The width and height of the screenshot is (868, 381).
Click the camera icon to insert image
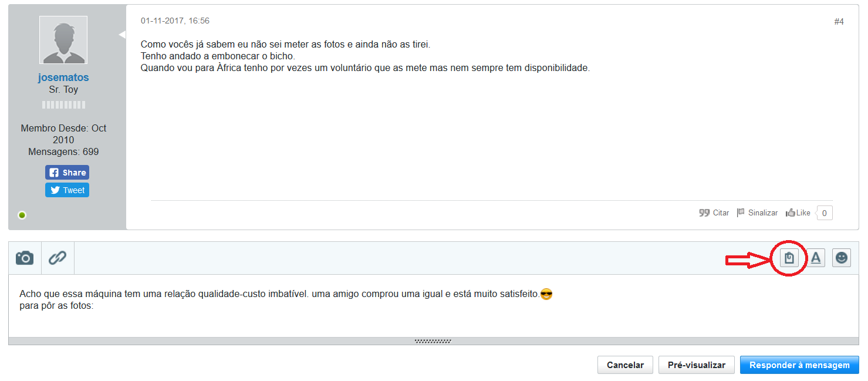click(25, 258)
